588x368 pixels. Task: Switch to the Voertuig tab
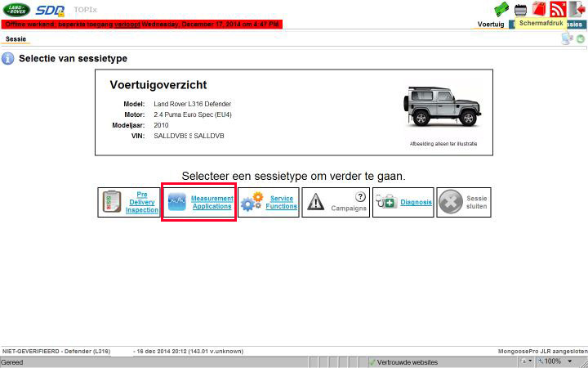tap(491, 24)
